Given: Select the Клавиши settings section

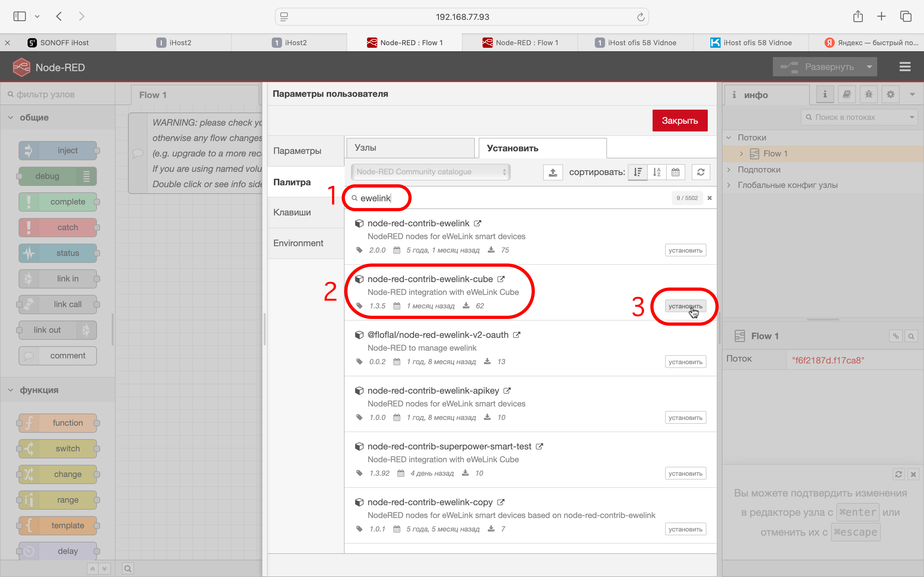Looking at the screenshot, I should (x=292, y=213).
